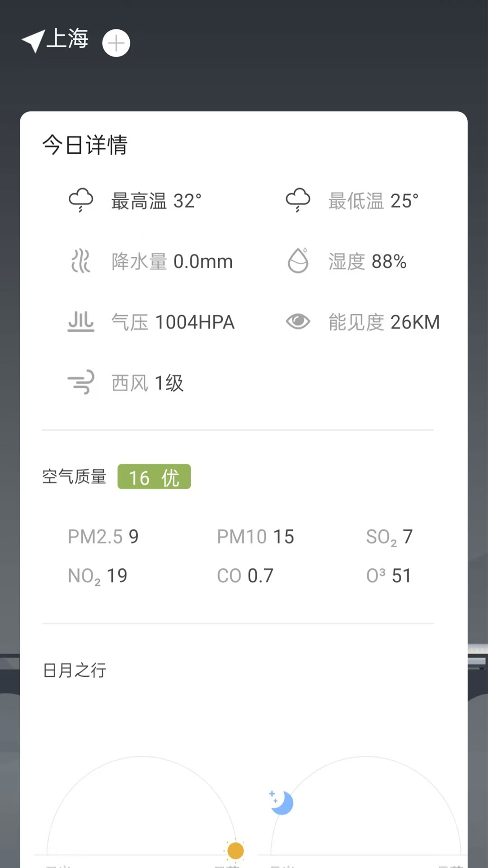Add a city with the plus button
The image size is (488, 868).
(116, 43)
